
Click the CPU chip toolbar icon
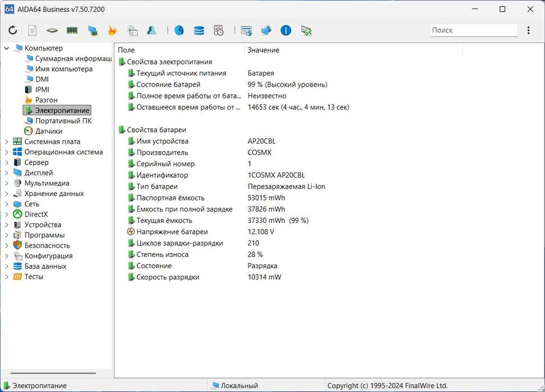click(x=52, y=30)
